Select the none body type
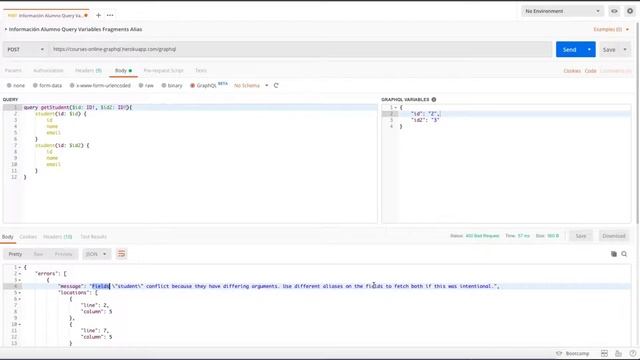Viewport: 640px width, 360px height. [x=16, y=85]
